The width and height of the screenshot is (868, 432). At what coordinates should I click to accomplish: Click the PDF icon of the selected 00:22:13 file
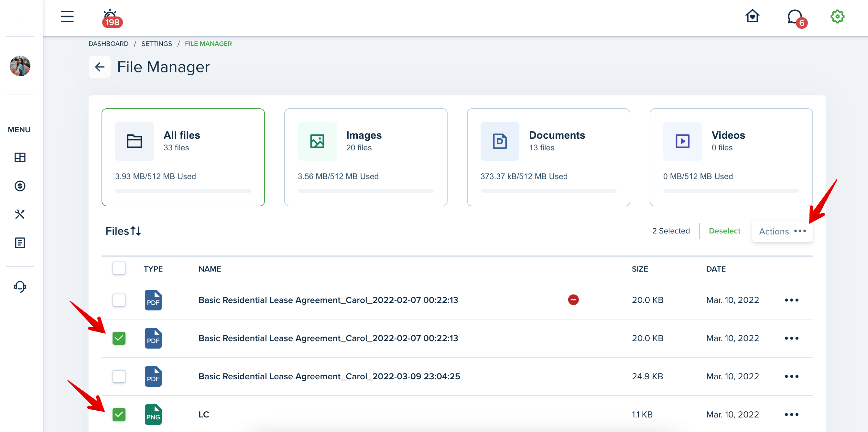(153, 338)
